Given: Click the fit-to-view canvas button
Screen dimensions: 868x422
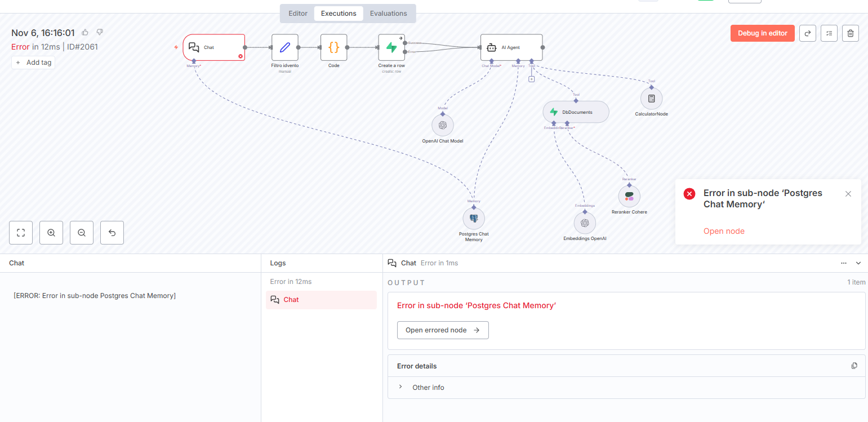Looking at the screenshot, I should [x=21, y=233].
